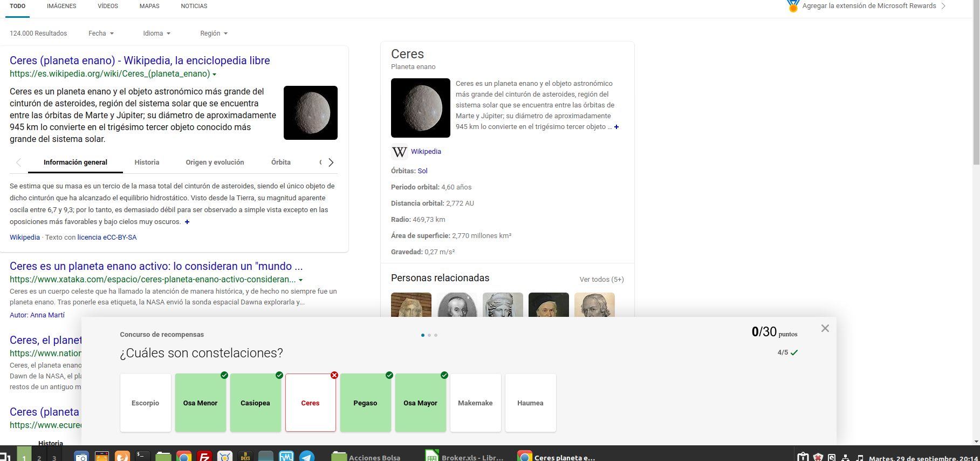980x461 pixels.
Task: Select the Makemake answer tile
Action: tap(475, 403)
